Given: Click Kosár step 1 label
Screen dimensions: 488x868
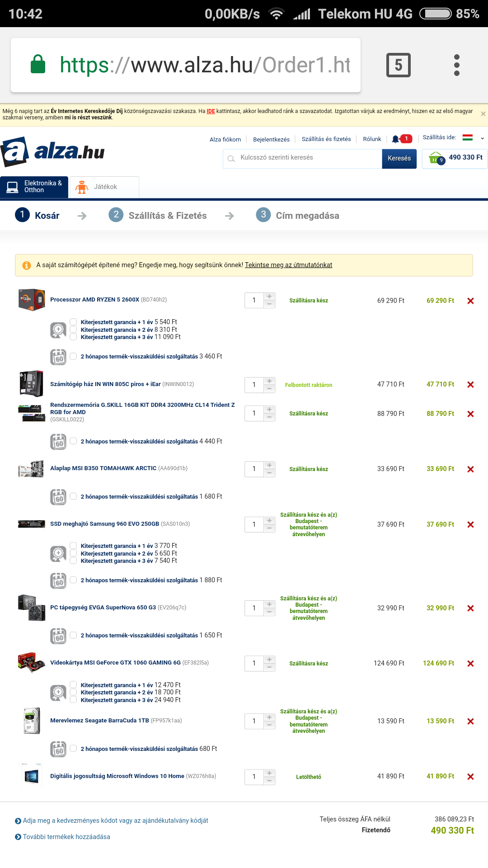Looking at the screenshot, I should pyautogui.click(x=47, y=216).
